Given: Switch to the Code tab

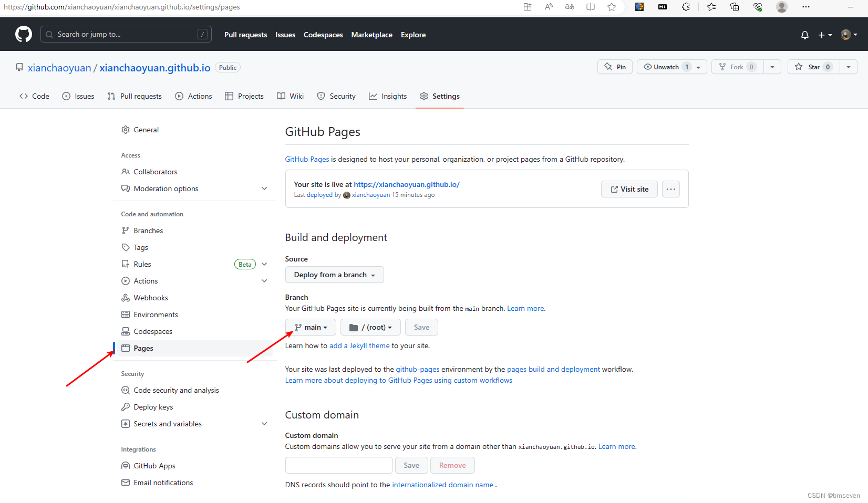Looking at the screenshot, I should [34, 96].
